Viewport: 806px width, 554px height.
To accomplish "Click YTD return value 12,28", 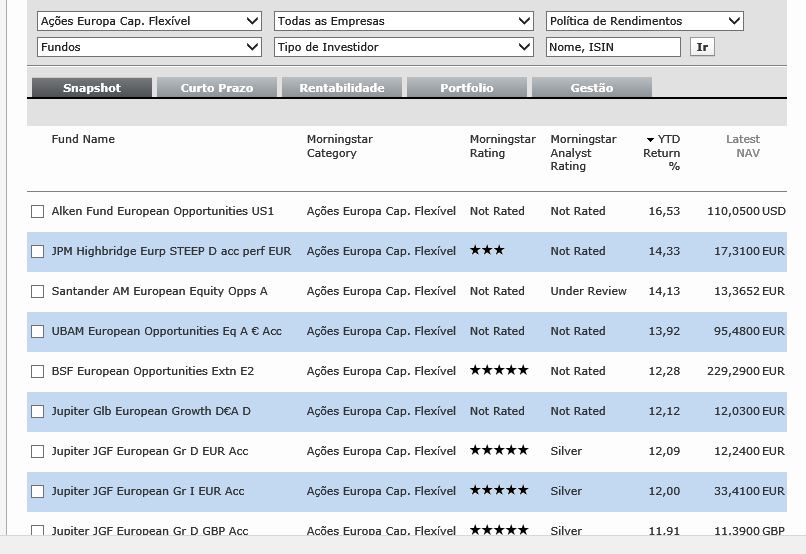I will pos(664,371).
